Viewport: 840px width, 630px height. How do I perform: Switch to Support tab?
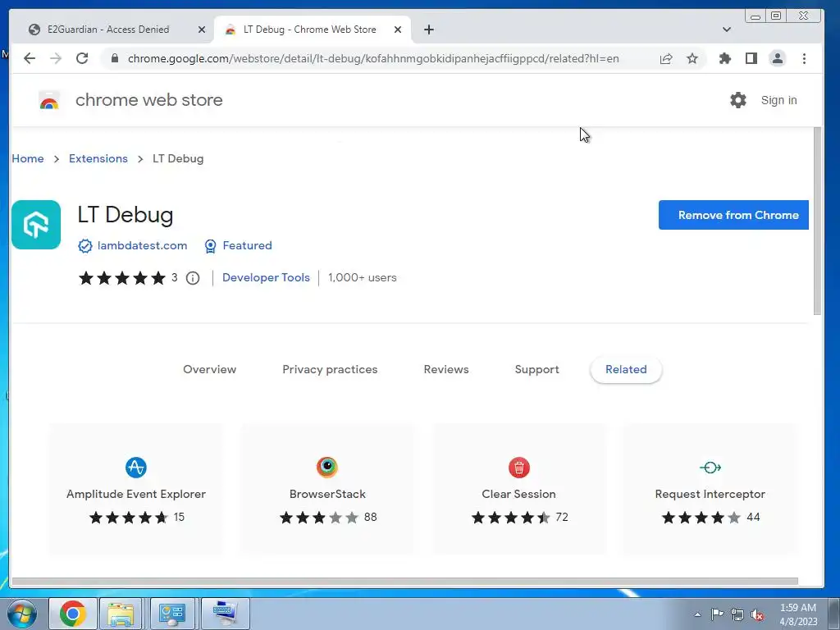point(536,369)
